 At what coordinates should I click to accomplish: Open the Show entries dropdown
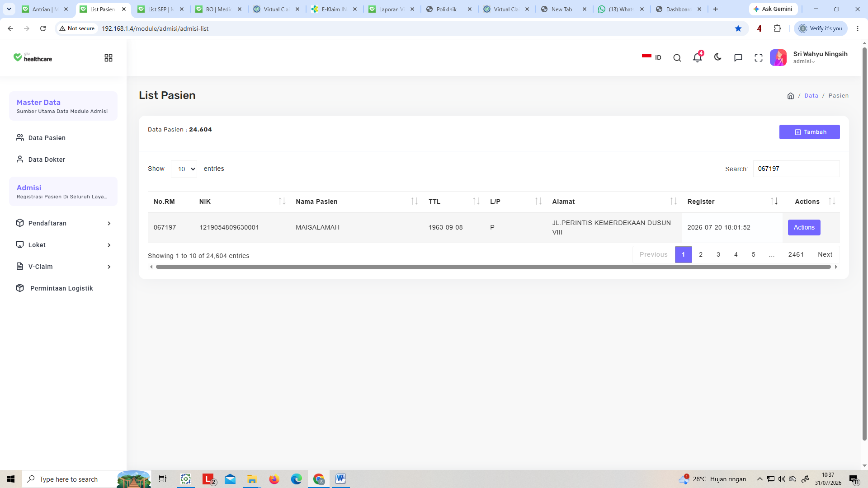coord(184,169)
